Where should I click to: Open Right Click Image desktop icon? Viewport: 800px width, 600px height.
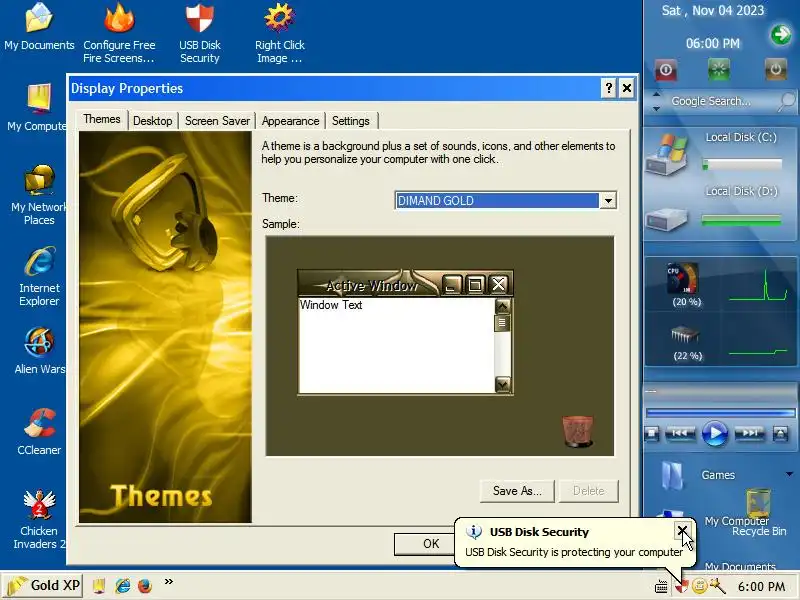pyautogui.click(x=280, y=32)
